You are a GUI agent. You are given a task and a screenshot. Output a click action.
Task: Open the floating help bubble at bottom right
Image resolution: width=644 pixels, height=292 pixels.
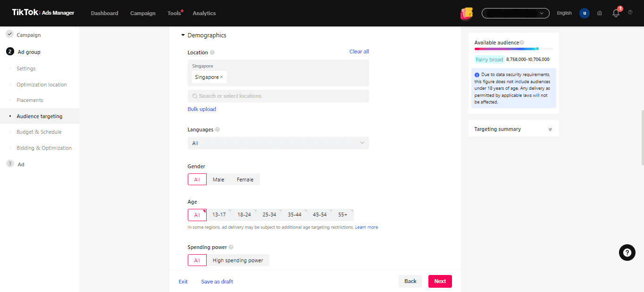click(627, 252)
